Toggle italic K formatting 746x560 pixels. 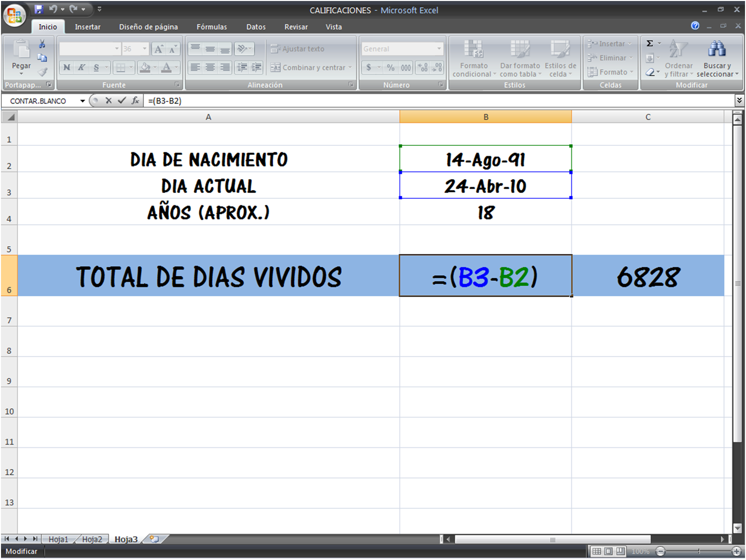pyautogui.click(x=81, y=67)
